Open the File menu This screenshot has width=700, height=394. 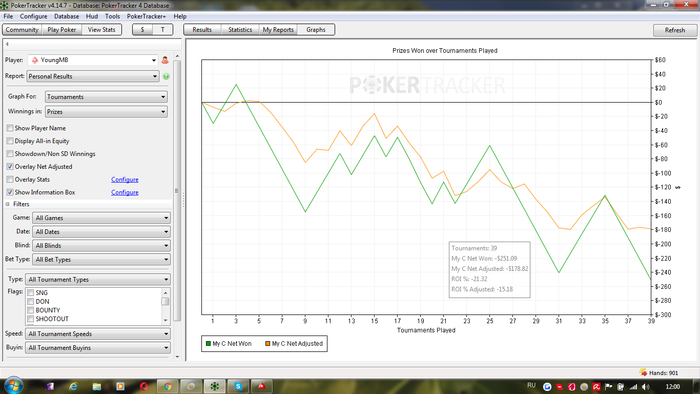tap(8, 17)
